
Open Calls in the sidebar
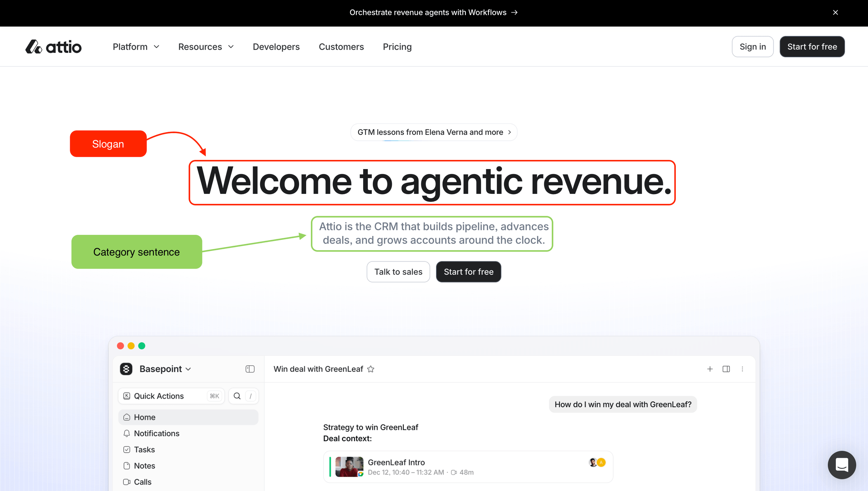pos(188,482)
